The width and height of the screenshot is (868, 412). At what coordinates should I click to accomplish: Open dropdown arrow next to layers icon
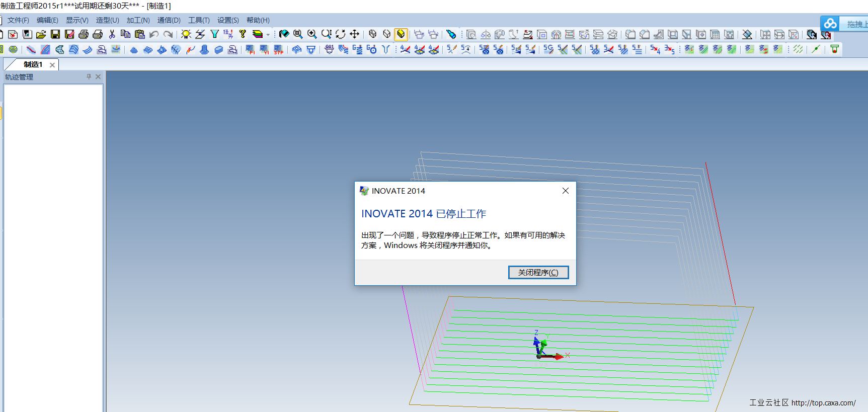click(268, 35)
